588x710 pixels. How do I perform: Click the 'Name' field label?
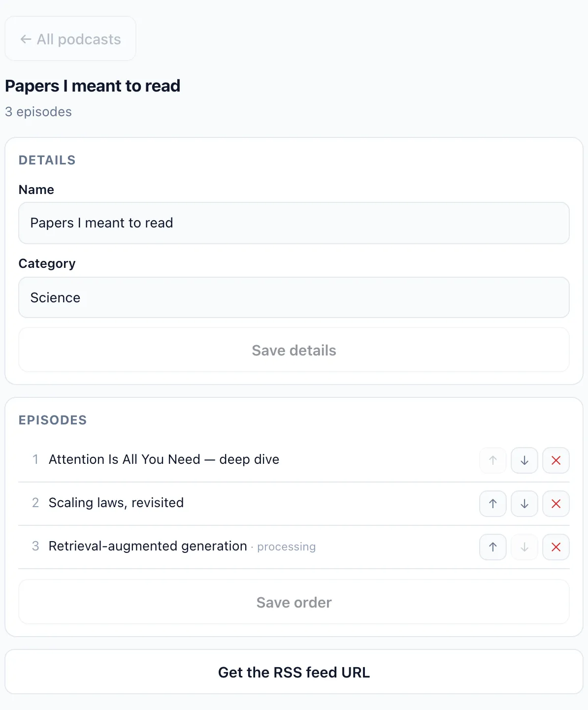[x=36, y=190]
